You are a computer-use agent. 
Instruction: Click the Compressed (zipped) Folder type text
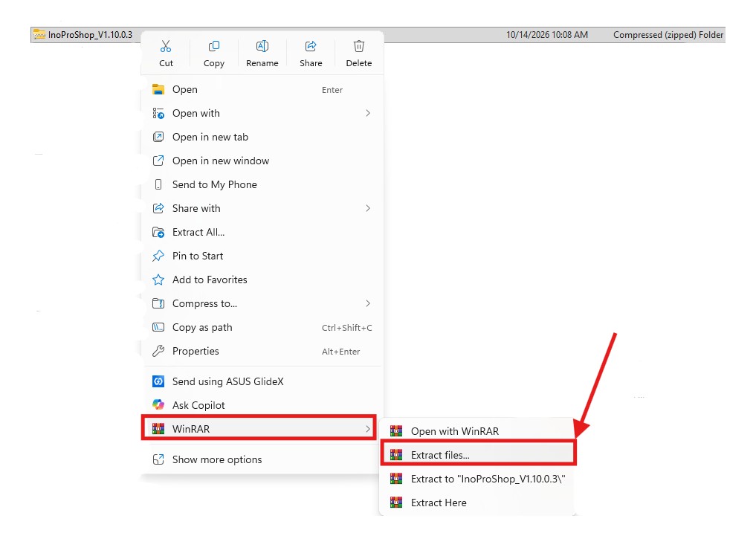point(668,35)
